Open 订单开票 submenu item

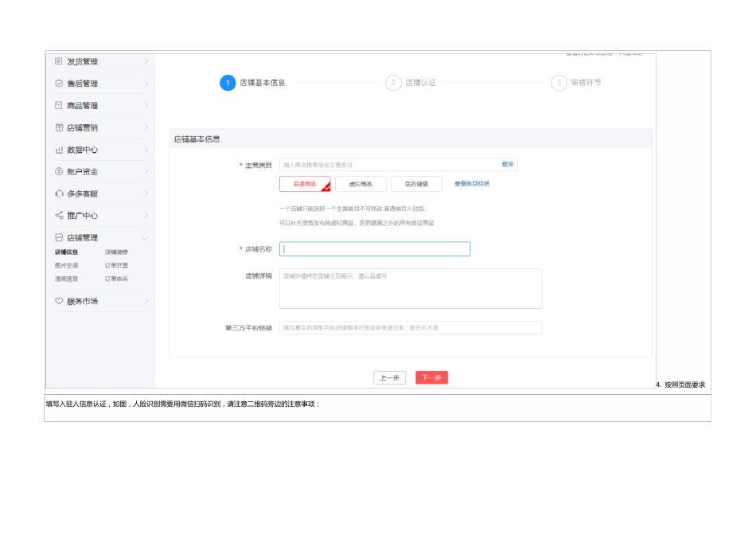tap(116, 265)
